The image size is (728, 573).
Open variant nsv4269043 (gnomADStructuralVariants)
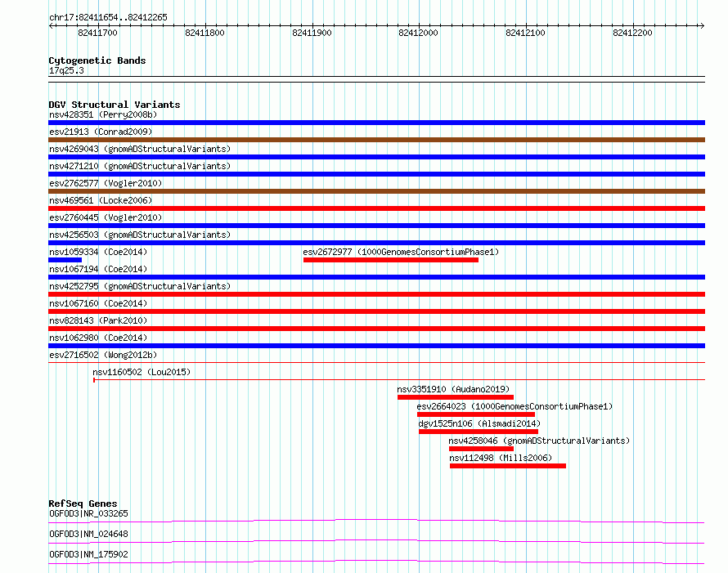coord(140,149)
